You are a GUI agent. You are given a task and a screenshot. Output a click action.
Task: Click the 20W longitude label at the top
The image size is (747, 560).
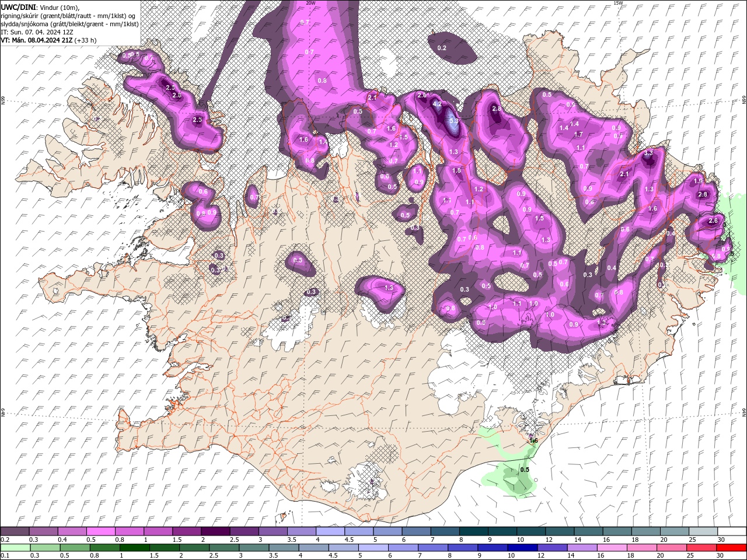310,3
